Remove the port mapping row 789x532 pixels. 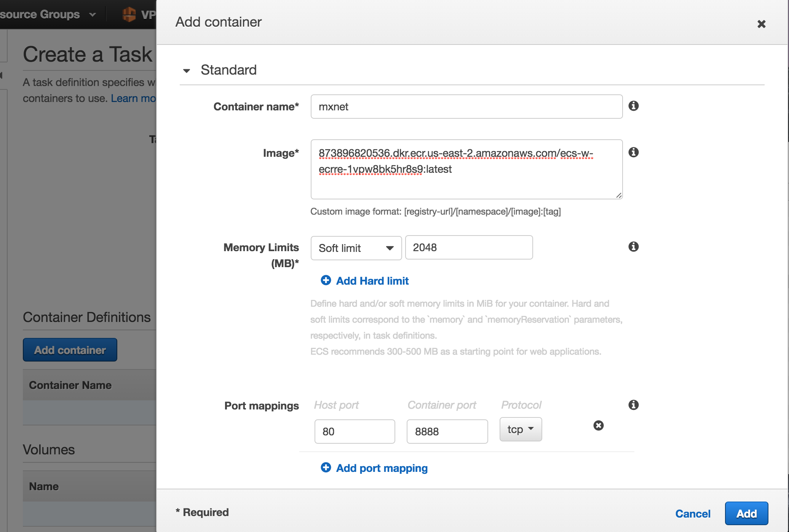tap(598, 425)
